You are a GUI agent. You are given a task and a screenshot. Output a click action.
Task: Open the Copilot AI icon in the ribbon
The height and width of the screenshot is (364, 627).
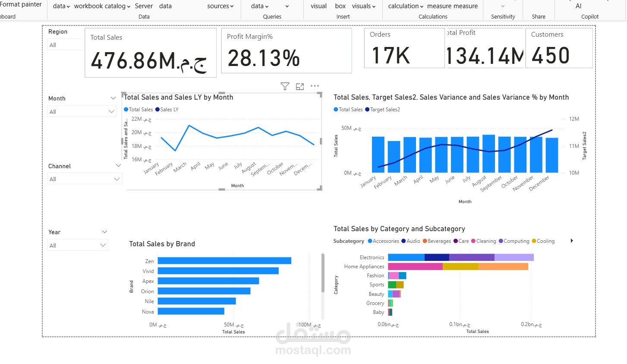(x=578, y=6)
